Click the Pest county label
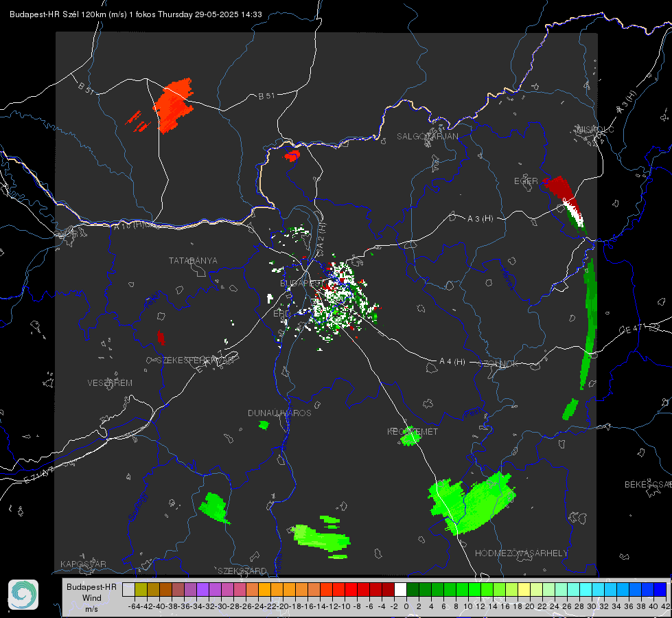The height and width of the screenshot is (618, 672). pos(472,413)
